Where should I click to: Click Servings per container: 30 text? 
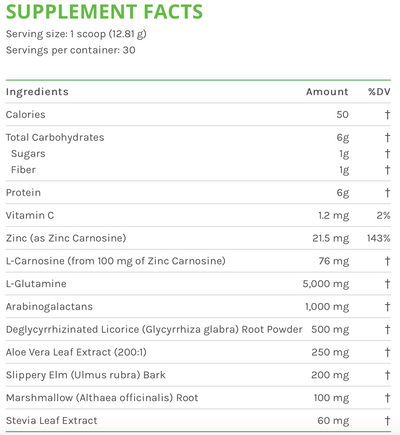[71, 50]
